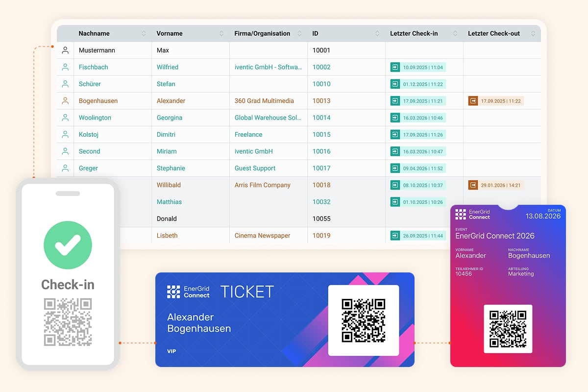
Task: Click the ID column header
Action: [315, 34]
